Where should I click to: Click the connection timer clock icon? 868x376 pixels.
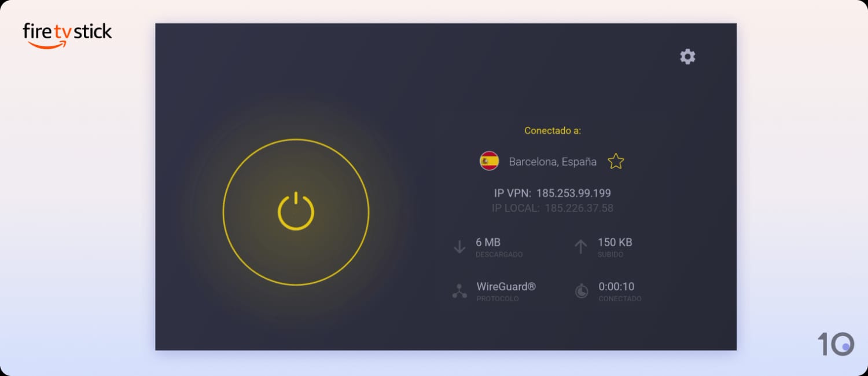580,291
